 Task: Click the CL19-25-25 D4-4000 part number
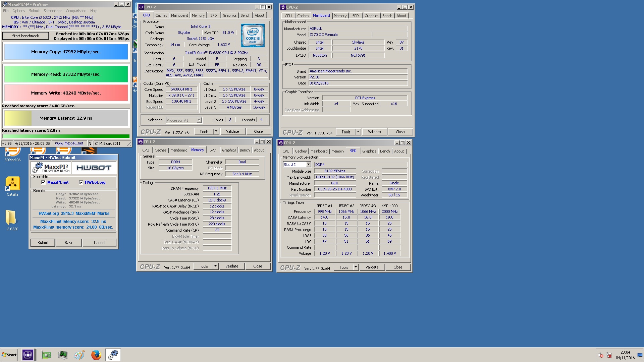tap(335, 189)
